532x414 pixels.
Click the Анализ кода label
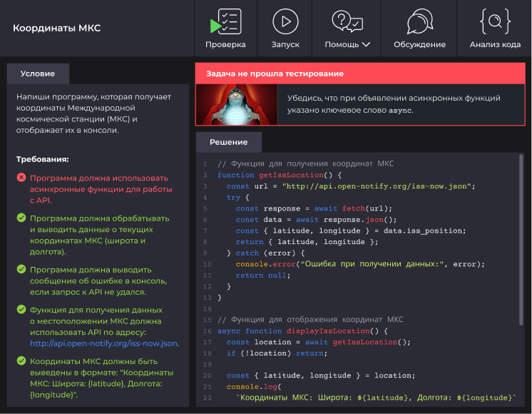coord(495,44)
